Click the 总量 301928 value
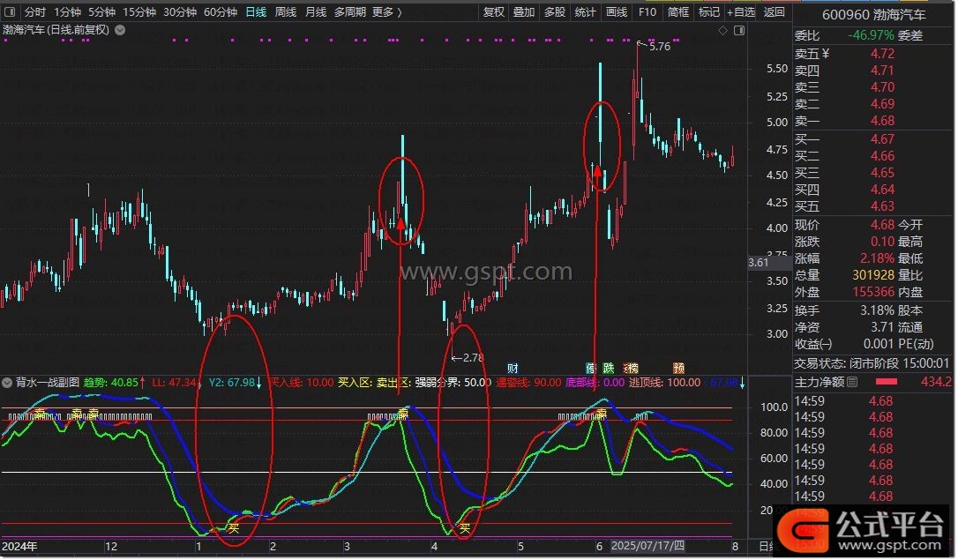 pos(873,275)
